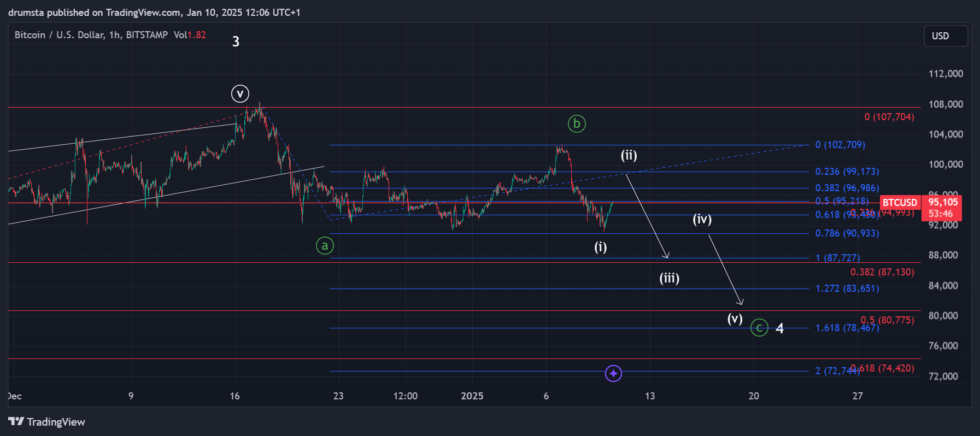This screenshot has height=436, width=980.
Task: Click the 20 date label on time axis
Action: (754, 396)
